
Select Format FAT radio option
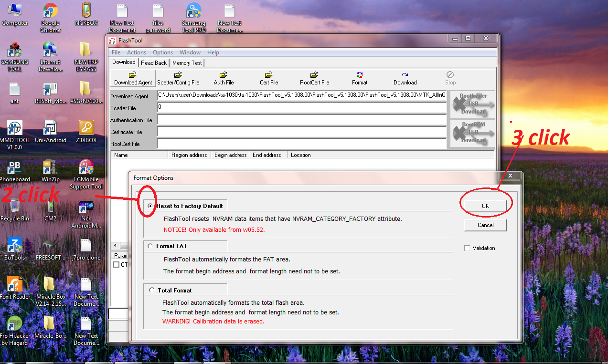coord(150,246)
